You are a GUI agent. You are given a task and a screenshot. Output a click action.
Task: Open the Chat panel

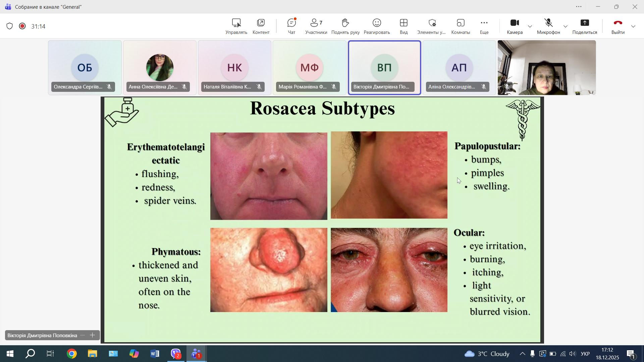tap(291, 26)
